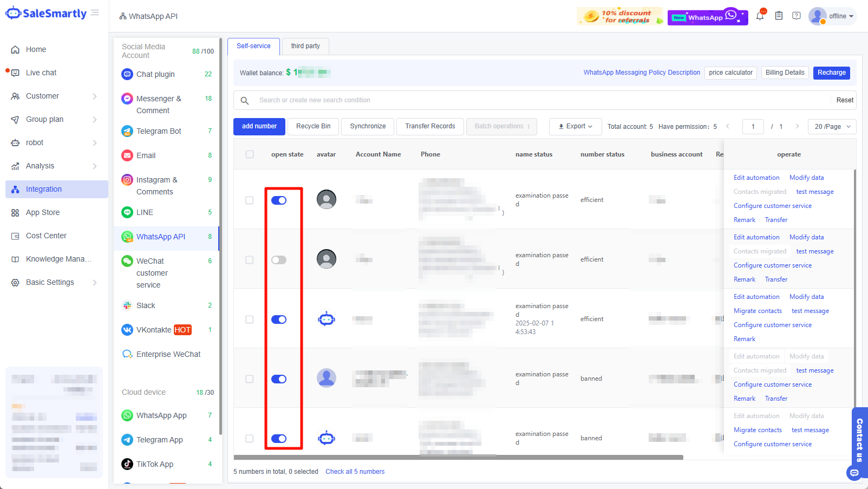Click the add number button
868x489 pixels.
pos(259,126)
